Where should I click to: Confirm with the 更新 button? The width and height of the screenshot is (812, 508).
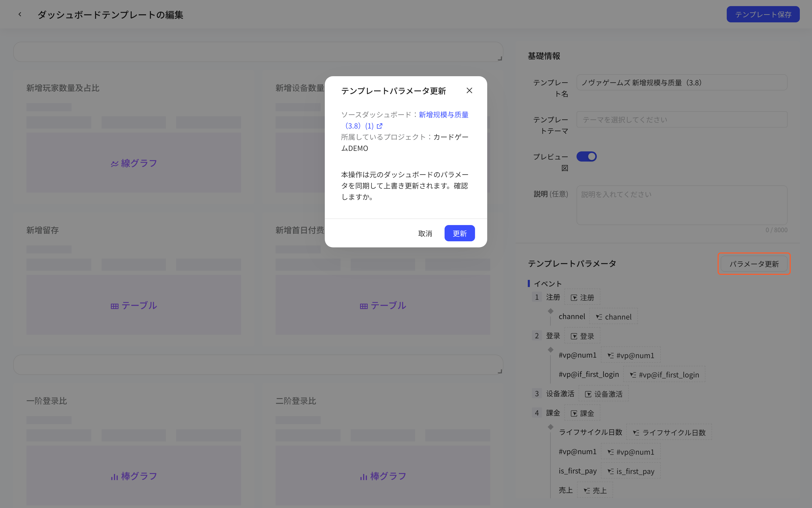459,233
